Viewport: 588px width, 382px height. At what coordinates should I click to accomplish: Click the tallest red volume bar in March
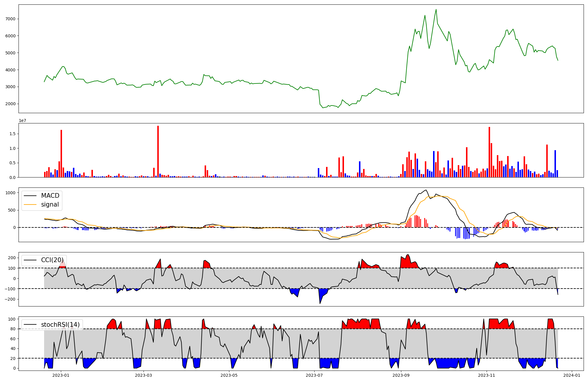pos(158,151)
